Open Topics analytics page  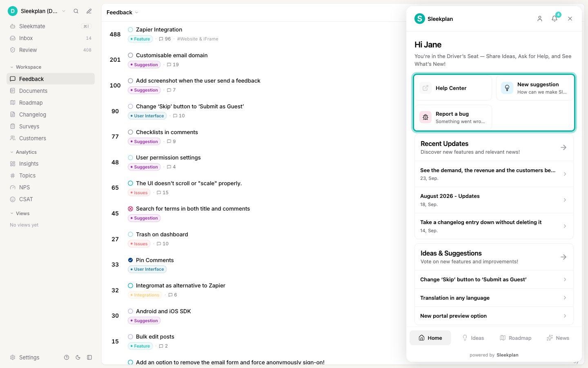pos(51,175)
